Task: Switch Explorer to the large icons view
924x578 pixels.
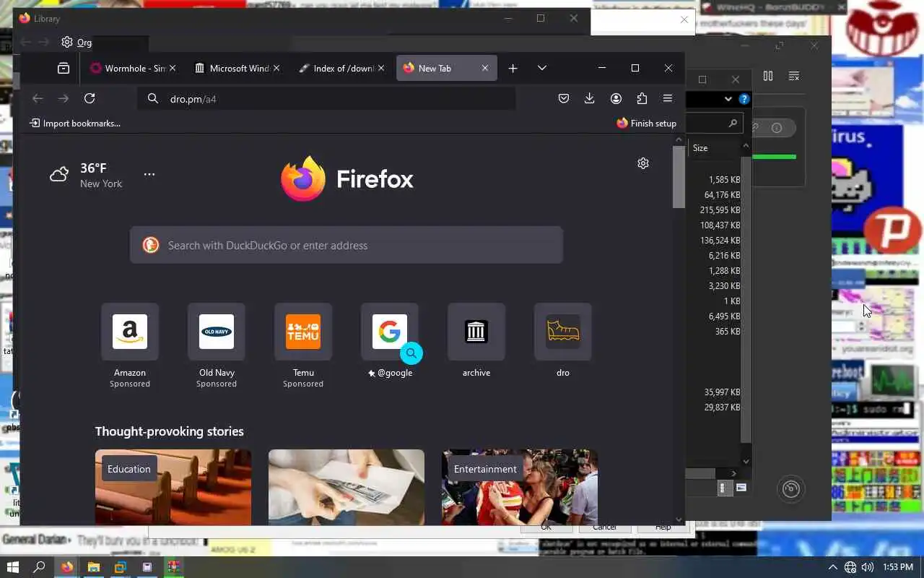Action: coord(741,488)
